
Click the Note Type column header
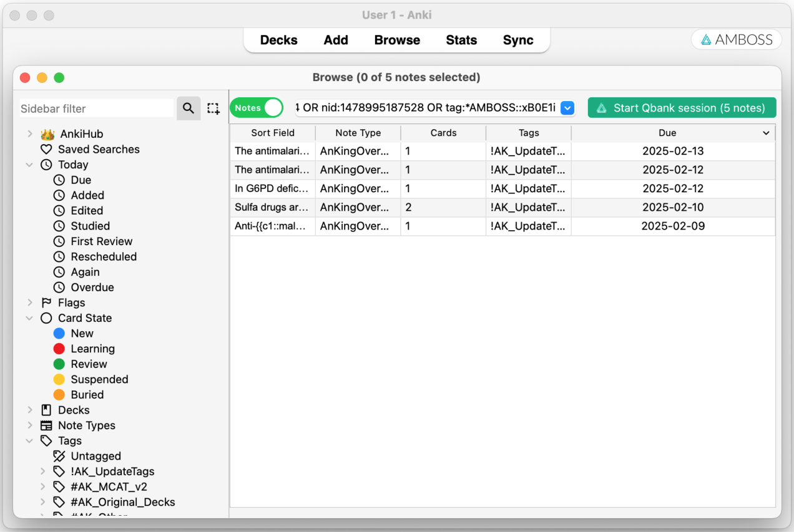click(x=358, y=133)
